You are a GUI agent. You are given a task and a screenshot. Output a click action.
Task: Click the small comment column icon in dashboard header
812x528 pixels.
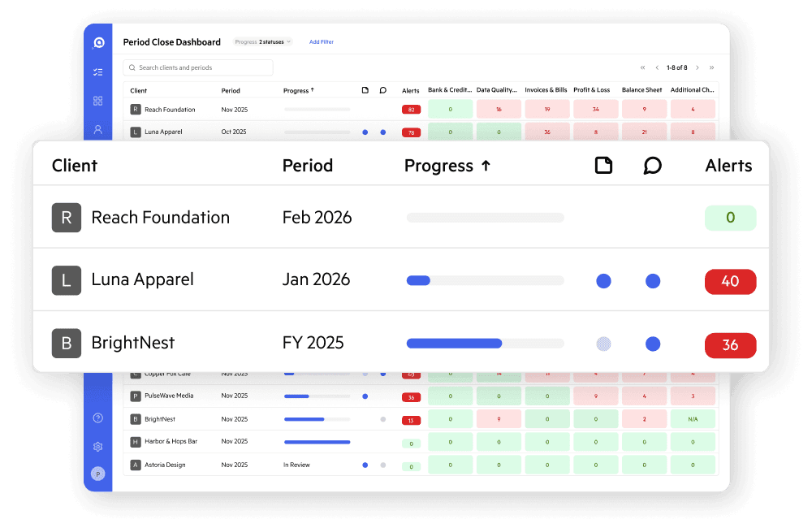coord(382,90)
